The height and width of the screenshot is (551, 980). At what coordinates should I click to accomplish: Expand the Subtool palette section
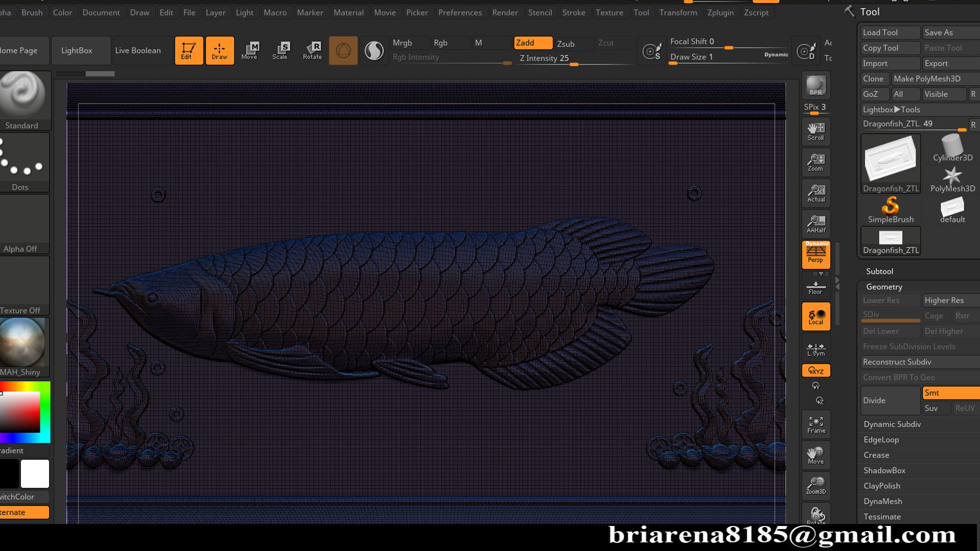click(879, 271)
